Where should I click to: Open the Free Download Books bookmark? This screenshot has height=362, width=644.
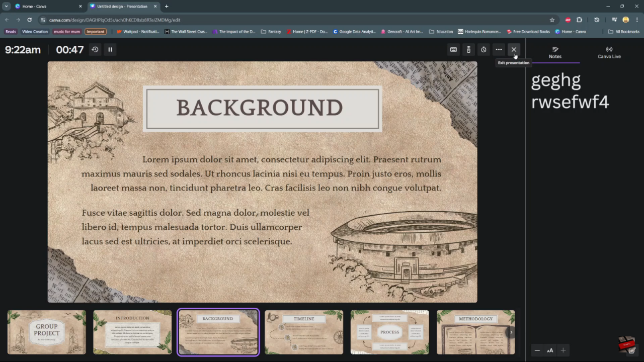tap(528, 31)
